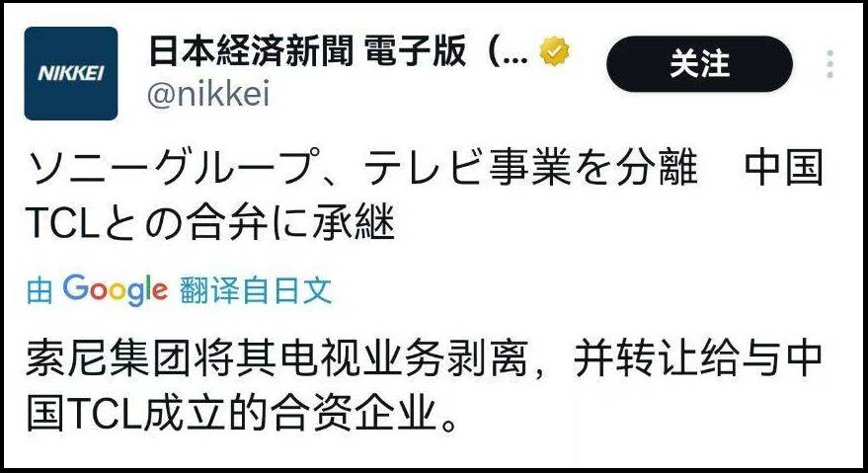Open the three-dot more options menu

click(x=830, y=64)
